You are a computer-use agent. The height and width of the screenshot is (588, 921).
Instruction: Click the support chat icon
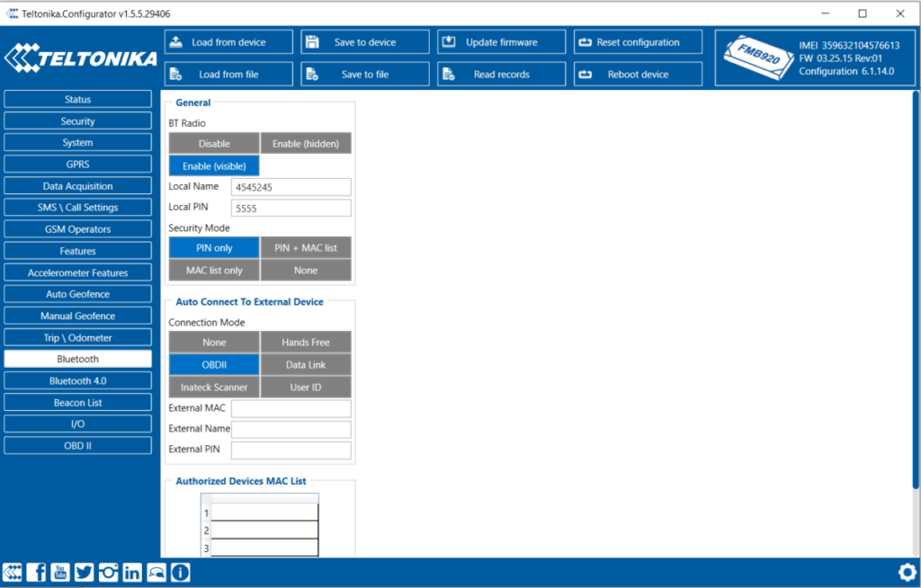click(156, 572)
